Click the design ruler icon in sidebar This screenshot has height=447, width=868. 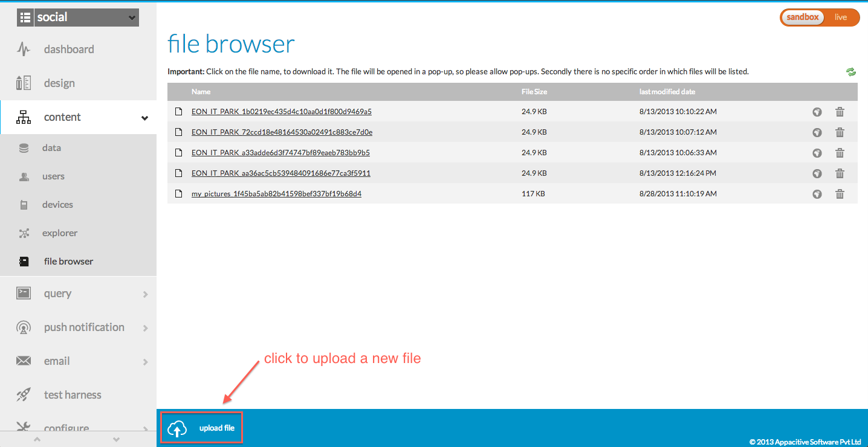coord(24,83)
